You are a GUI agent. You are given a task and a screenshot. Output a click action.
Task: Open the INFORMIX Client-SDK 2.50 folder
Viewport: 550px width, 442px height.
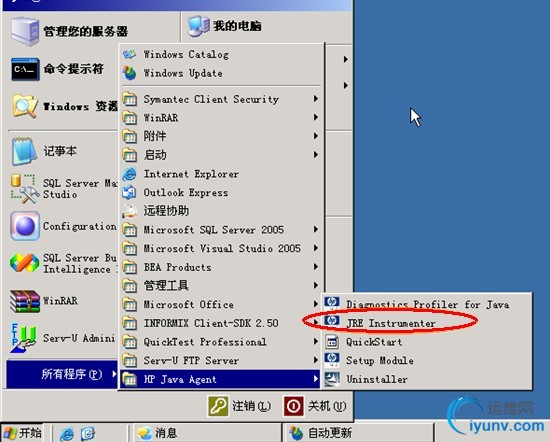click(220, 323)
